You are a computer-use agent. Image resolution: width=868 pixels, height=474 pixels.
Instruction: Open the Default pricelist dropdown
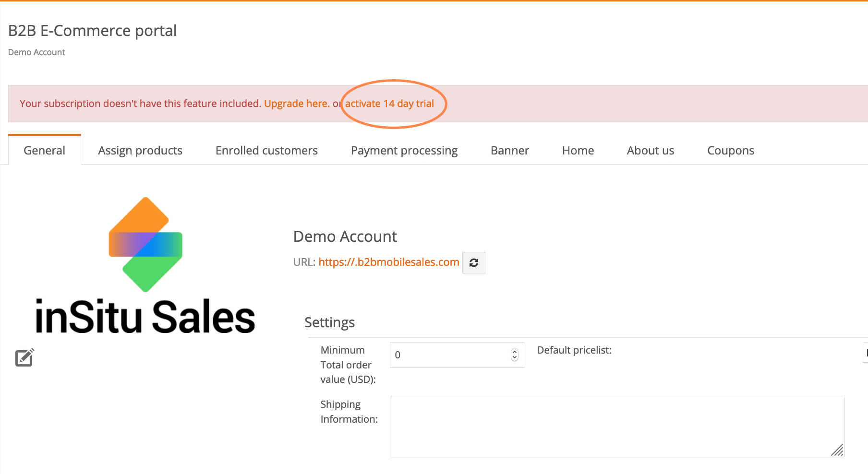coord(865,353)
